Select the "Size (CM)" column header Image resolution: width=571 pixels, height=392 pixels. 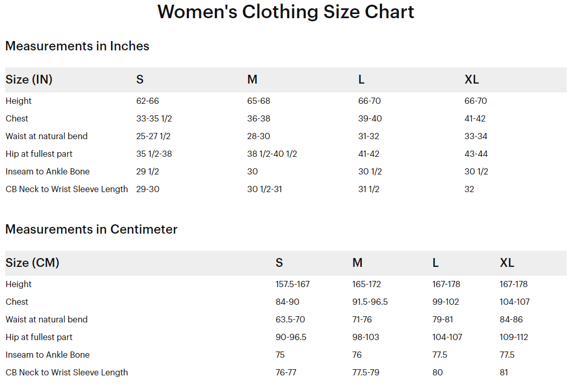[32, 263]
